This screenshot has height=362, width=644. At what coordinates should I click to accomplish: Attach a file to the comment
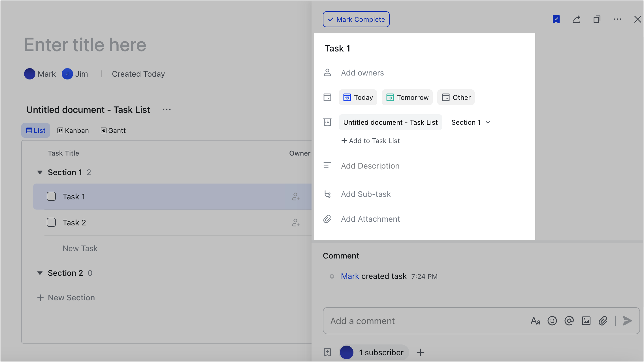pos(603,321)
